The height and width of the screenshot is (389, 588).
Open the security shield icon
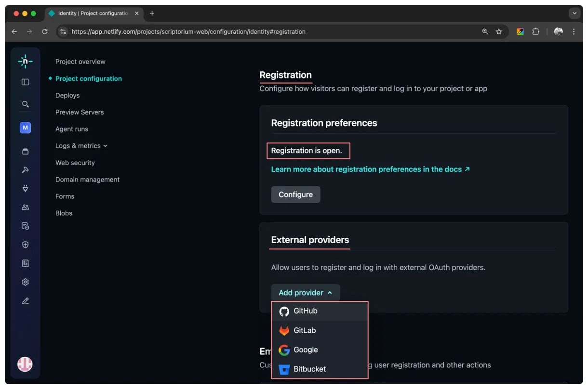coord(26,245)
